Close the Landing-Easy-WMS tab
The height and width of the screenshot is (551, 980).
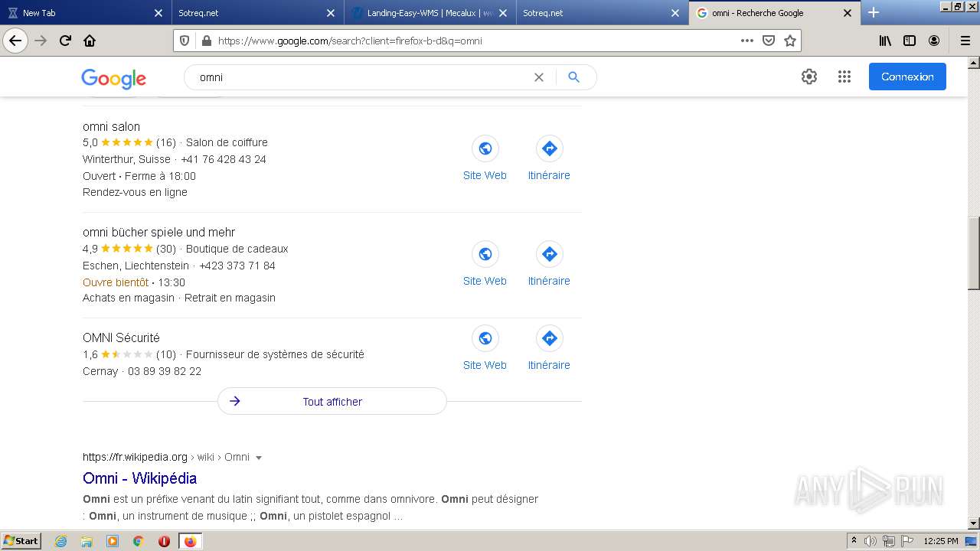[503, 13]
